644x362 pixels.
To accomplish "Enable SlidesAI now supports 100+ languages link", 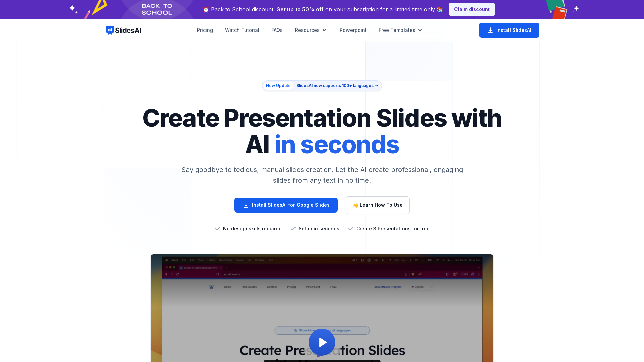I will (x=337, y=86).
